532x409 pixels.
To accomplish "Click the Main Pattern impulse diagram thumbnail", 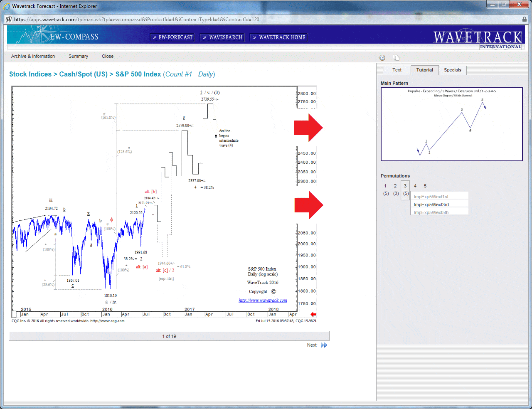I will point(452,124).
